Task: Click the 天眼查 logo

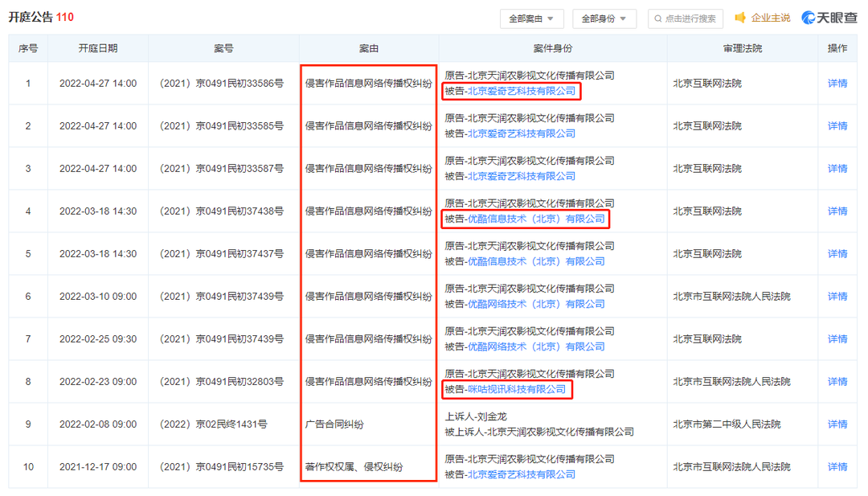Action: click(x=829, y=18)
